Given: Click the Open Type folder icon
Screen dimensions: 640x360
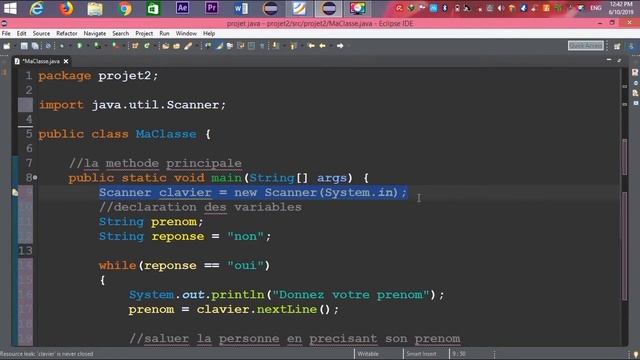Looking at the screenshot, I should pyautogui.click(x=165, y=46).
